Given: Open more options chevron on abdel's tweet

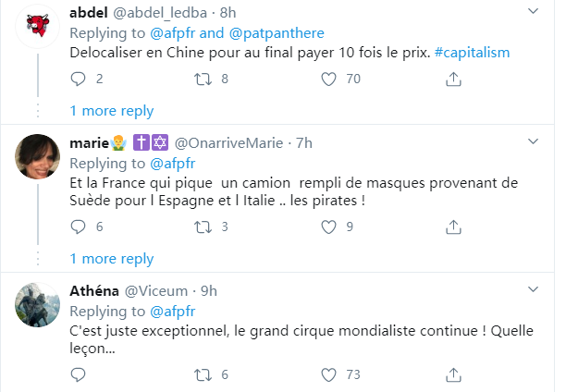Looking at the screenshot, I should pos(534,12).
